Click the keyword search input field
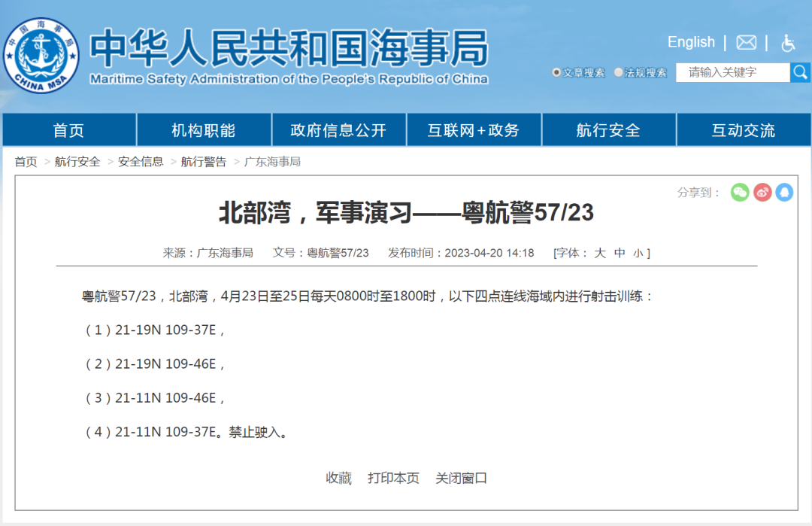812x526 pixels. tap(732, 72)
